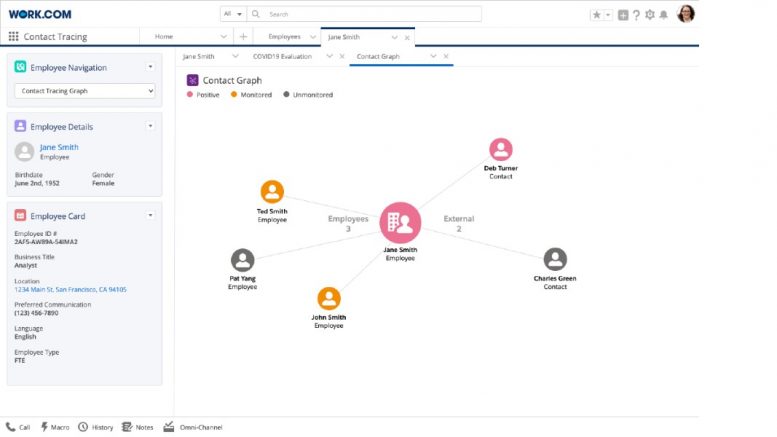Open Contact Tracing Graph dropdown

tap(85, 91)
